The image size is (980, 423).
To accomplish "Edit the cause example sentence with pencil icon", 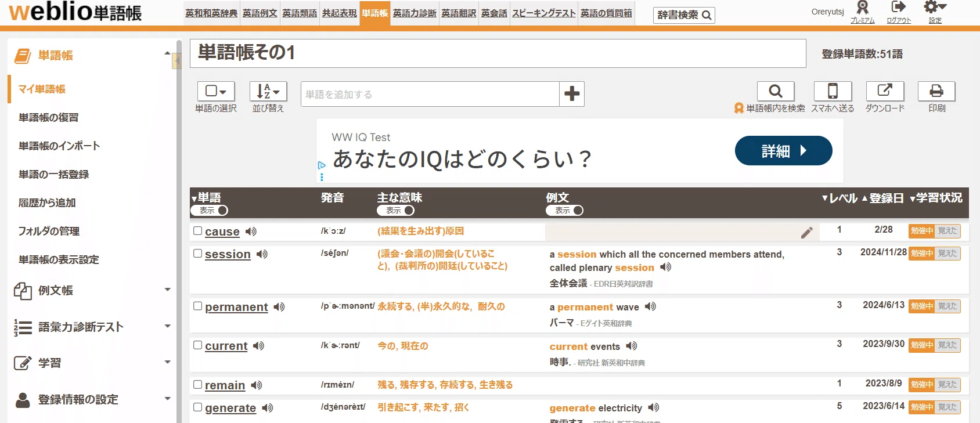I will click(807, 233).
